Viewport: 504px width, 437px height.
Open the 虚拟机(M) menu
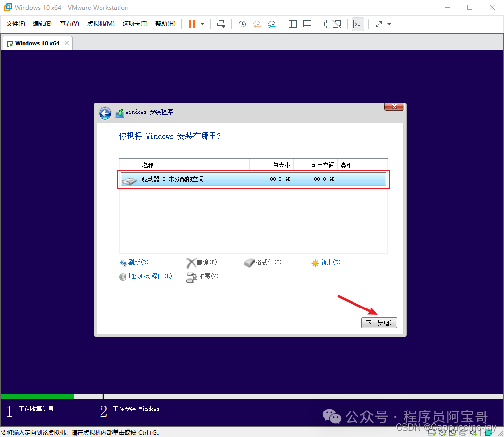(101, 24)
